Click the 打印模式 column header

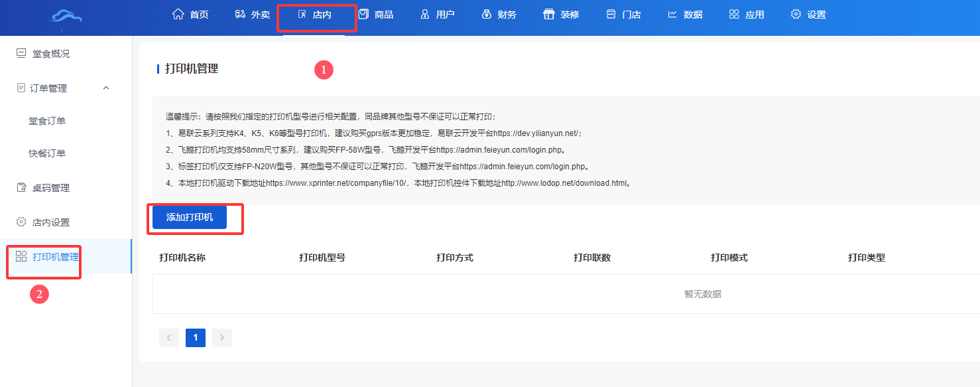point(729,258)
